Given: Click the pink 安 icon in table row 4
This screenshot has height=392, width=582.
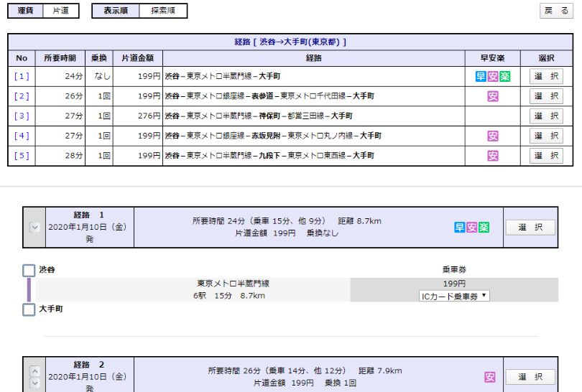Looking at the screenshot, I should pyautogui.click(x=493, y=136).
